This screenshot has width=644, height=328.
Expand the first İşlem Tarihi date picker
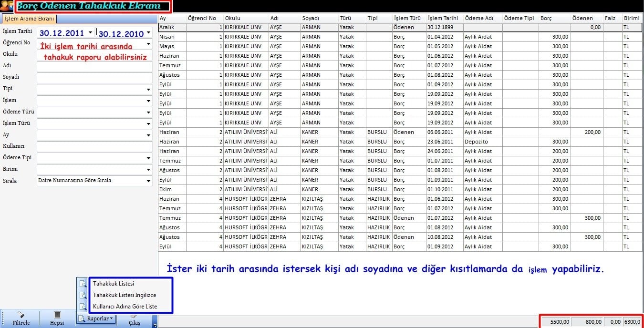90,33
